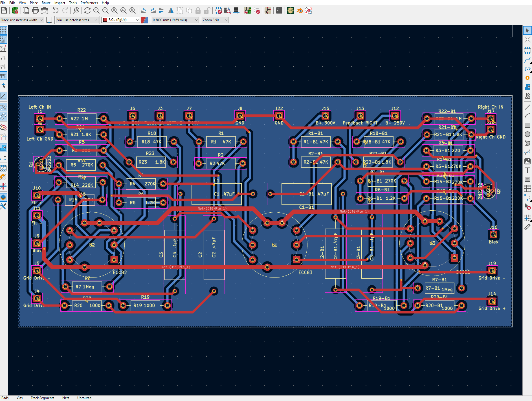Click the red-blue layer pair swatch
Viewport: 532px width, 401px height.
145,20
